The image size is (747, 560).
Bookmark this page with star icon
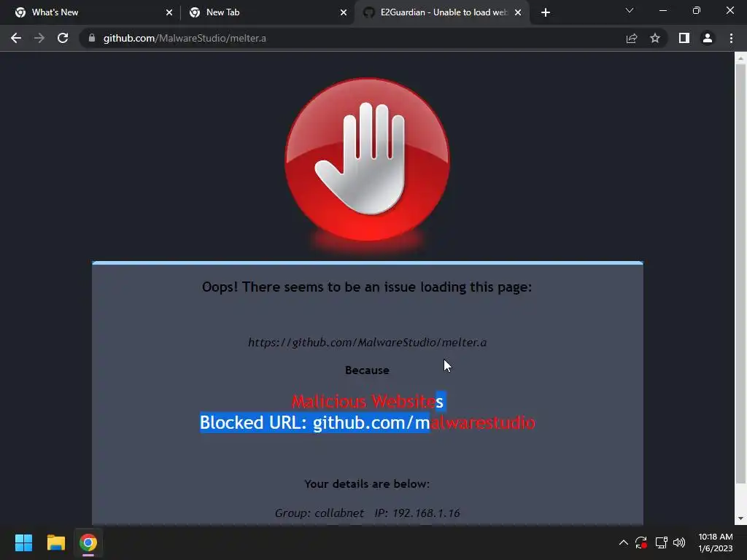(655, 38)
